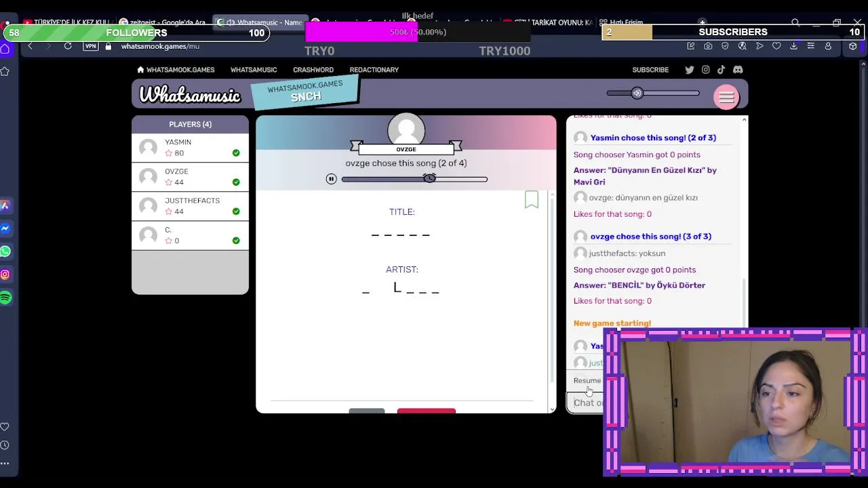Screen dimensions: 868x488
Task: Open the browser profile icon
Action: (828, 46)
